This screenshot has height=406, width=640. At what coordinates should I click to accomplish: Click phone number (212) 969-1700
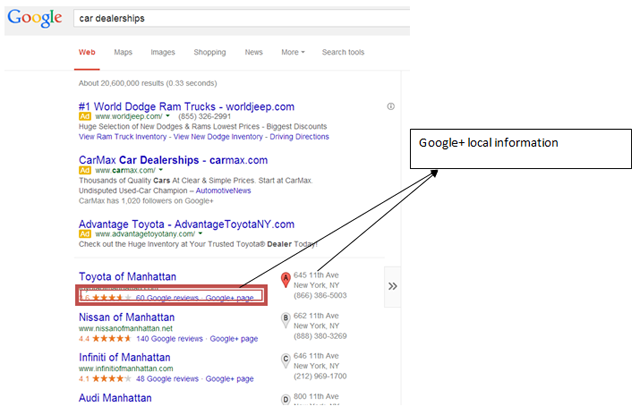coord(320,376)
